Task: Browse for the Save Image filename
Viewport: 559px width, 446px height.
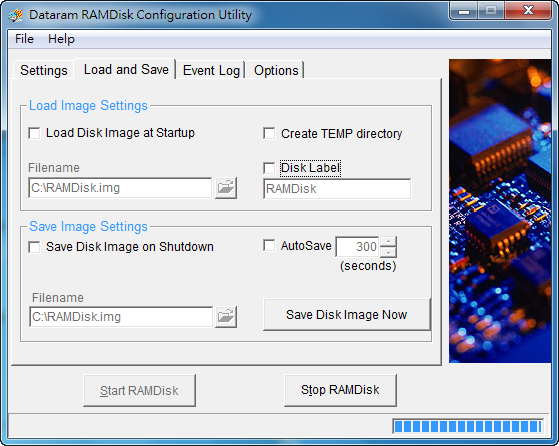Action: [x=226, y=317]
